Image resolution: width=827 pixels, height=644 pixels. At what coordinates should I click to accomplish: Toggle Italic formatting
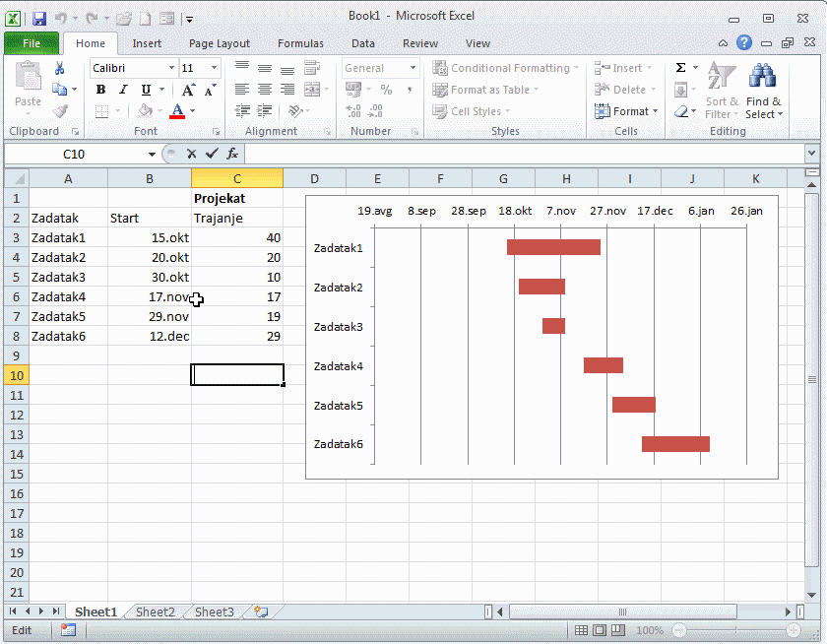123,90
